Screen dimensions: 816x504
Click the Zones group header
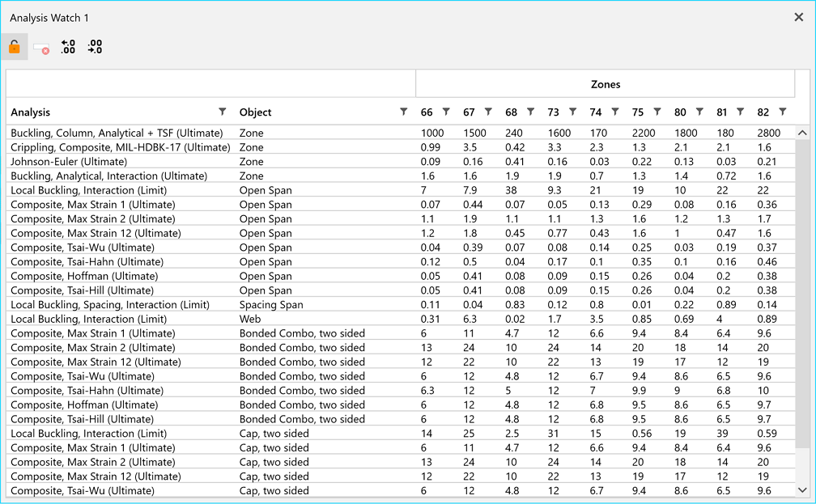pyautogui.click(x=606, y=84)
